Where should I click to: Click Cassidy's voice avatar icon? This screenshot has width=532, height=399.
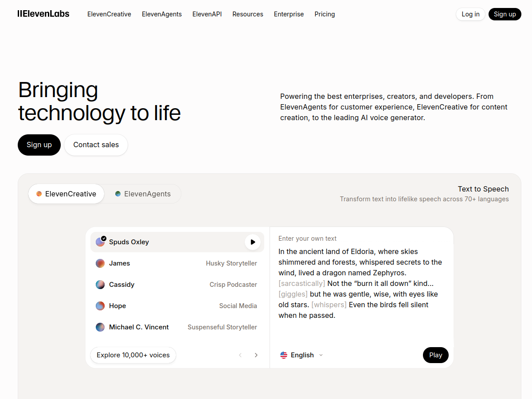(100, 284)
